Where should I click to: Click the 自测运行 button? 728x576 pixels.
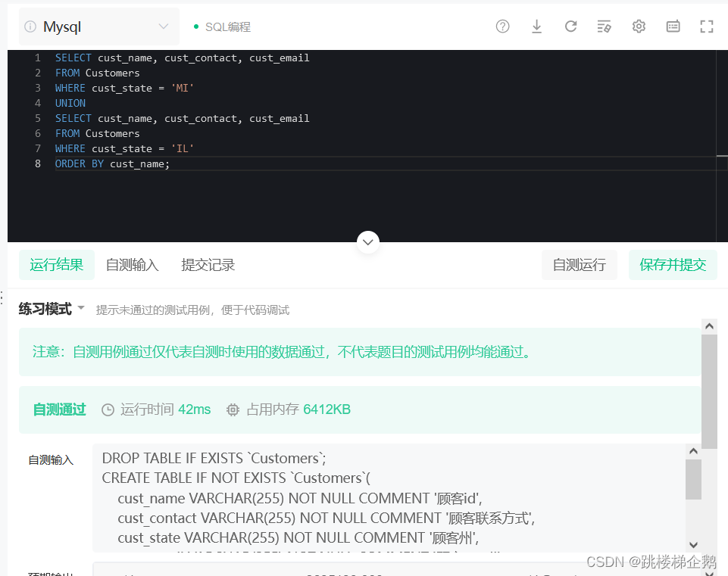[x=579, y=264]
